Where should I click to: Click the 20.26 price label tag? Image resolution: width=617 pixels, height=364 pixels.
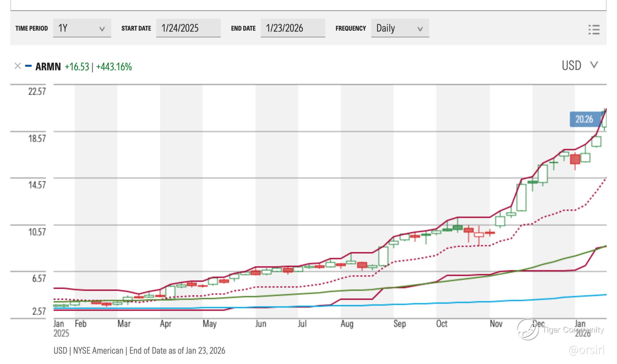(584, 119)
